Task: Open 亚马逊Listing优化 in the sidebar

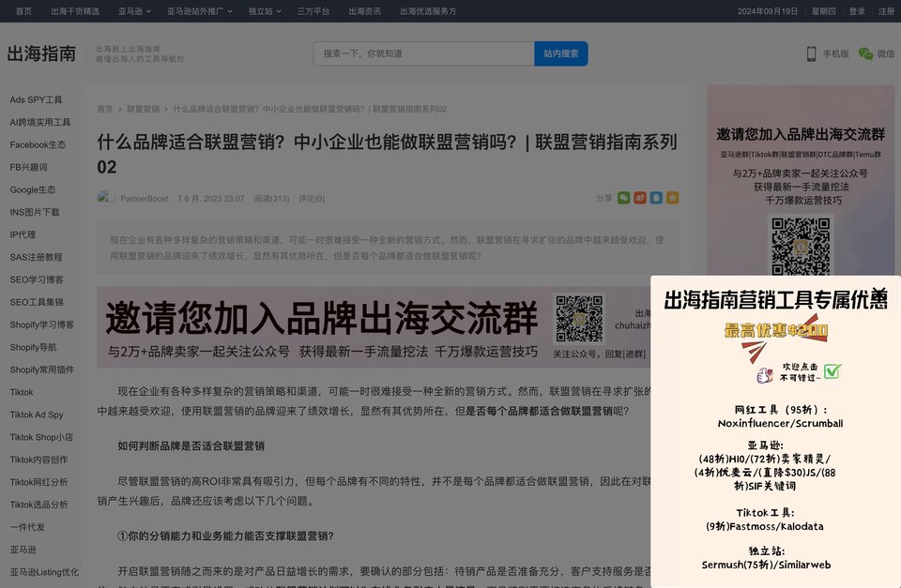Action: coord(44,572)
